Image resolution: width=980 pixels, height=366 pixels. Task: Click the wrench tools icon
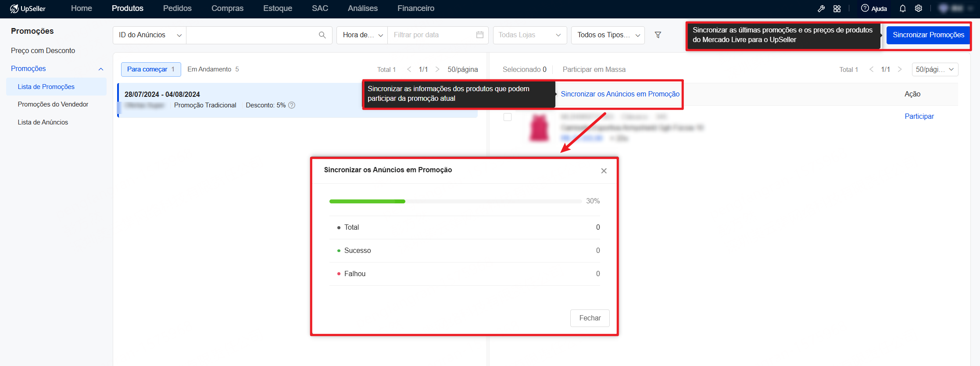821,8
